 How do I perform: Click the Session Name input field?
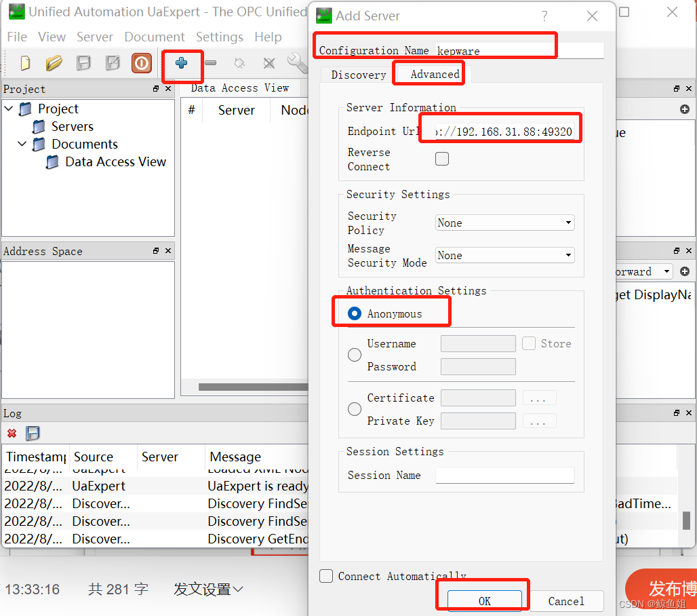504,475
